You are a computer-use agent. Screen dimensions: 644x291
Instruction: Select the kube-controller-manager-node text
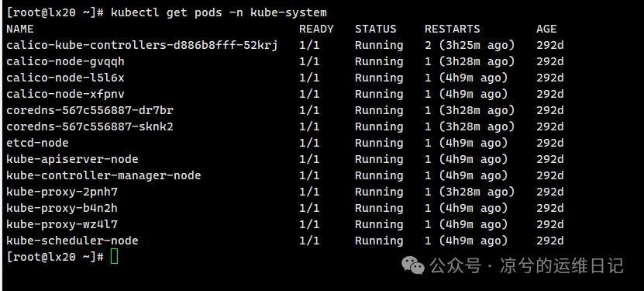104,175
